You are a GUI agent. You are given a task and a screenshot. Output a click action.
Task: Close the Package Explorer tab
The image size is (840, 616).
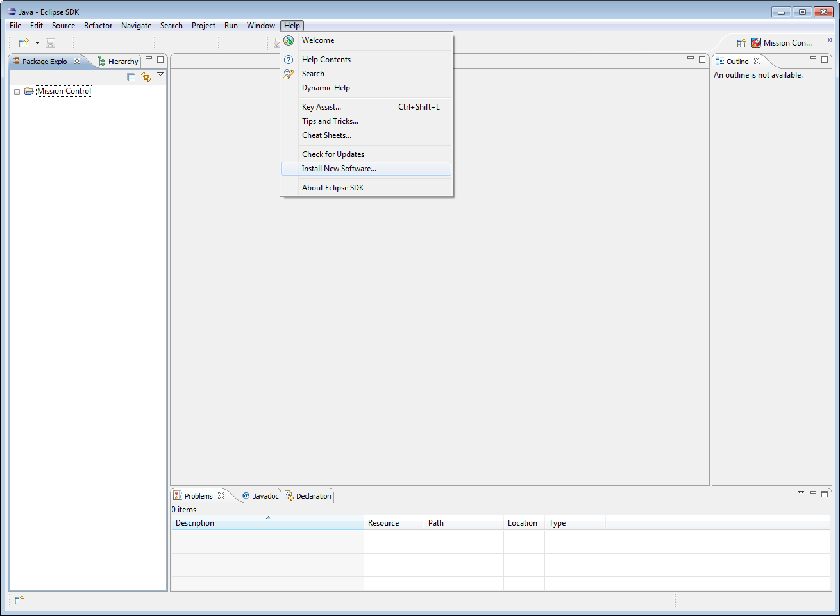[77, 62]
